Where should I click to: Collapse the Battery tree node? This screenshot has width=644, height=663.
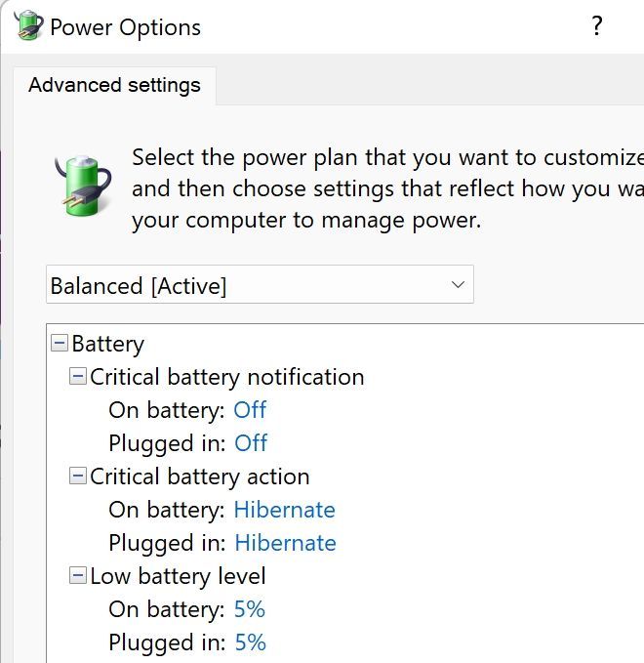tap(60, 344)
